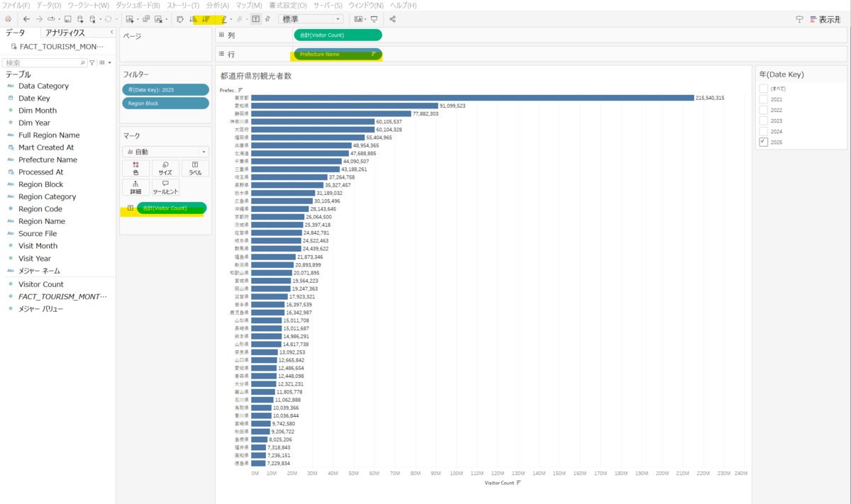Check the (すべて) filter checkbox
Viewport: 851px width, 504px height.
click(764, 89)
